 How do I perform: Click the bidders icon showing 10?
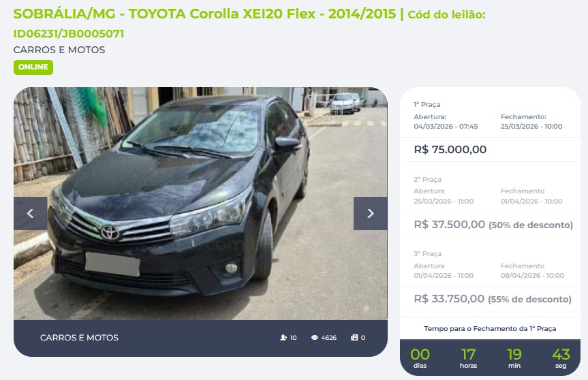coord(283,338)
